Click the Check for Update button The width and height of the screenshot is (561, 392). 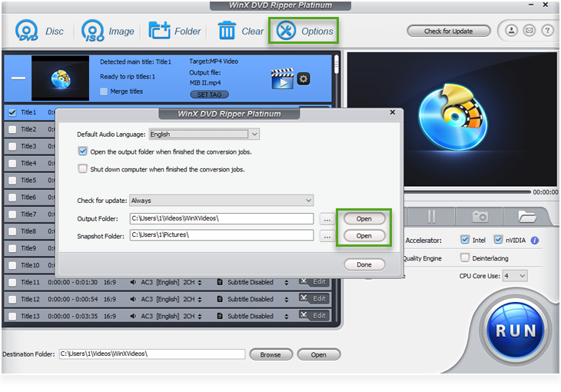[448, 32]
